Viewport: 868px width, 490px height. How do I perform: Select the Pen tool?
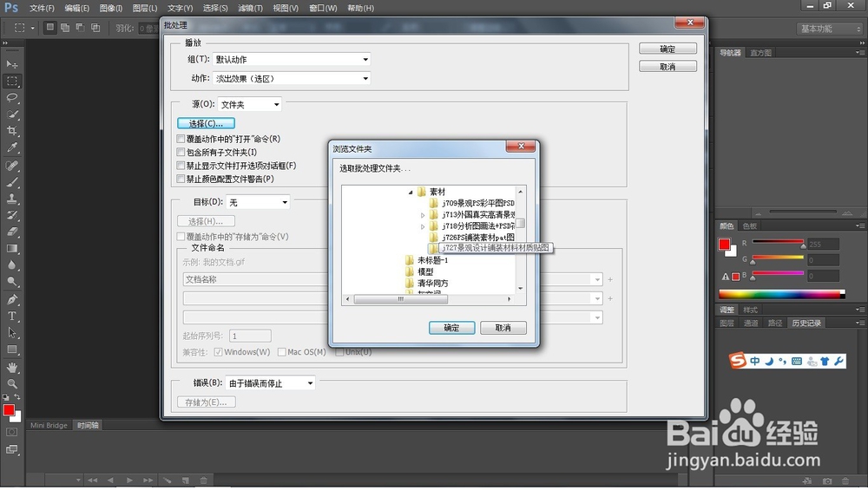pyautogui.click(x=11, y=300)
